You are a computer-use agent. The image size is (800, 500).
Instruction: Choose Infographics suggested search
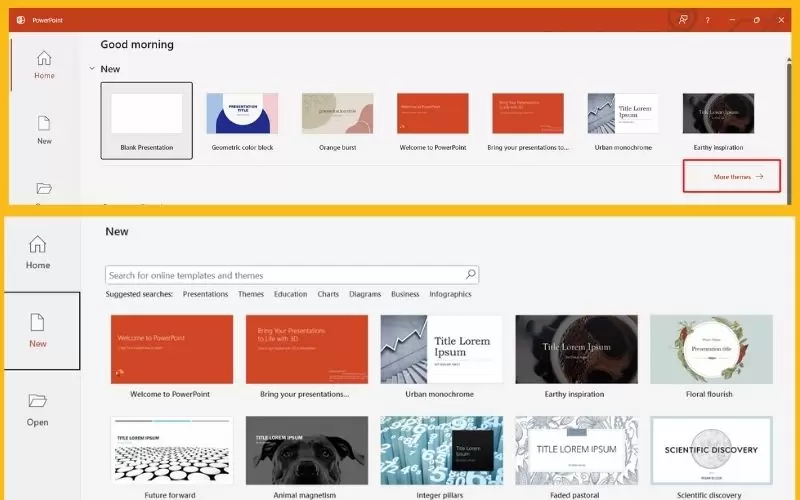(x=450, y=294)
